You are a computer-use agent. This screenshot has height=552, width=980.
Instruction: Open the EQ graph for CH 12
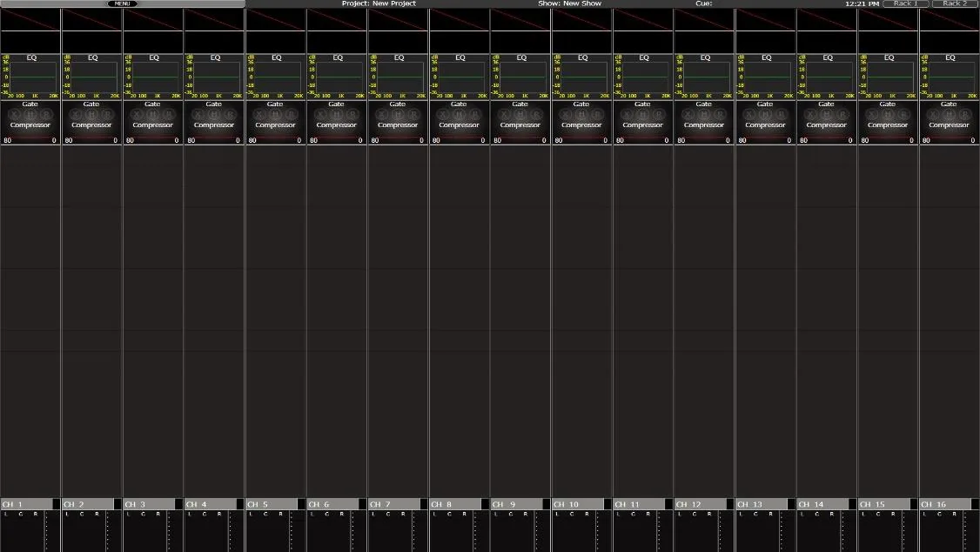pyautogui.click(x=704, y=77)
